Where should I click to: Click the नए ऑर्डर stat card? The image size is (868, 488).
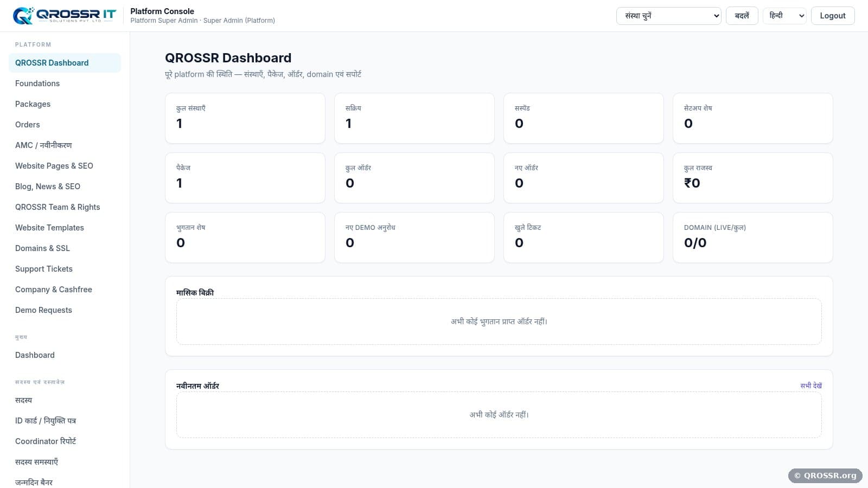584,178
